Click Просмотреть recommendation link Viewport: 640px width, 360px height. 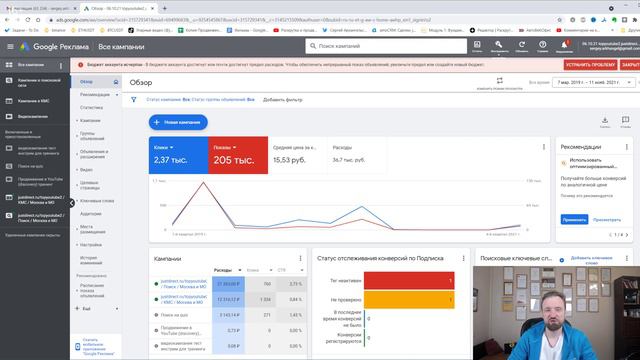click(607, 220)
